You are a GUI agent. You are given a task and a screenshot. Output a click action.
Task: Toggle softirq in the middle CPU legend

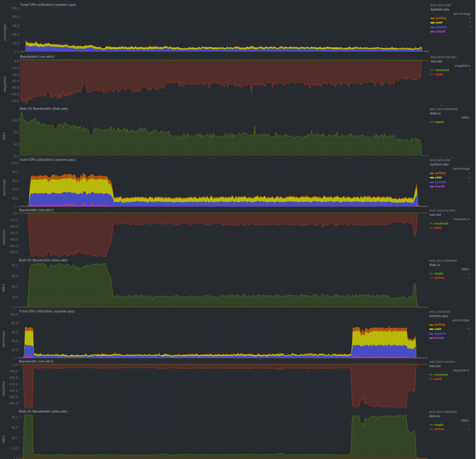[440, 173]
